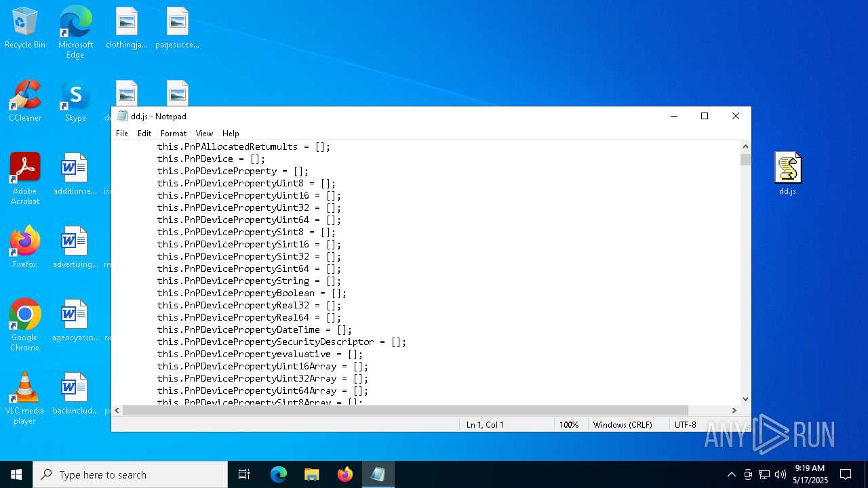This screenshot has width=868, height=488.
Task: Place cursor on this.PnPDevice = [] line
Action: coord(211,159)
